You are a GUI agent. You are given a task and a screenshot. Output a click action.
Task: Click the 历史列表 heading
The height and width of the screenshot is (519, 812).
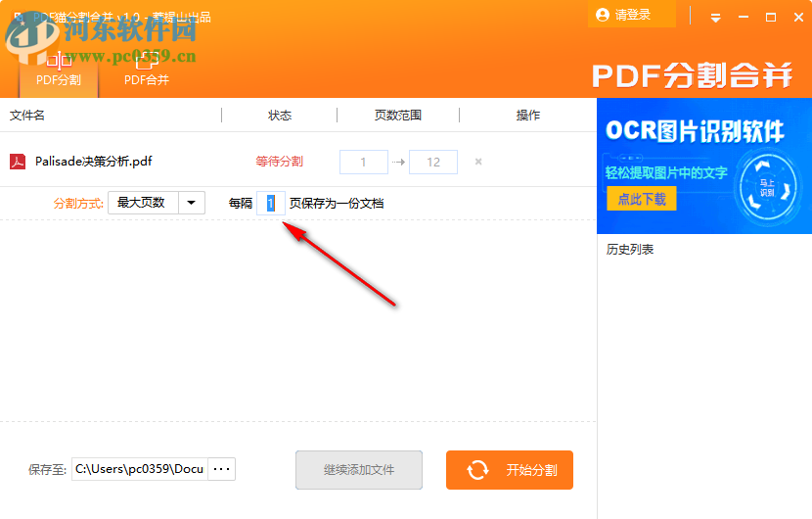630,250
